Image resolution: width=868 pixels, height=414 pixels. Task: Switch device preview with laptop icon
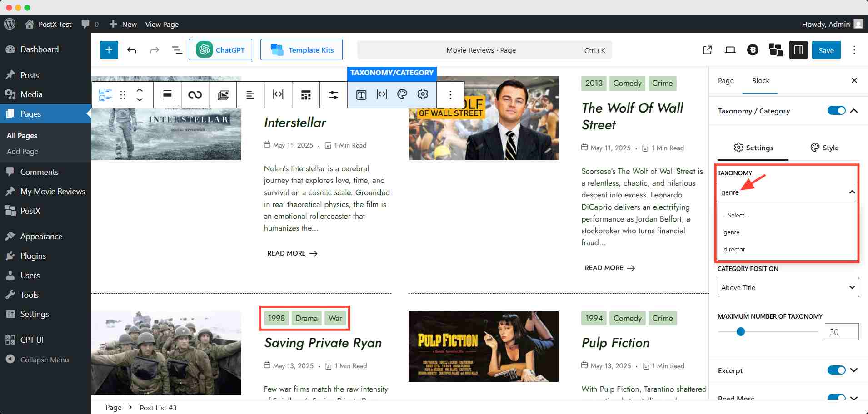pos(730,50)
